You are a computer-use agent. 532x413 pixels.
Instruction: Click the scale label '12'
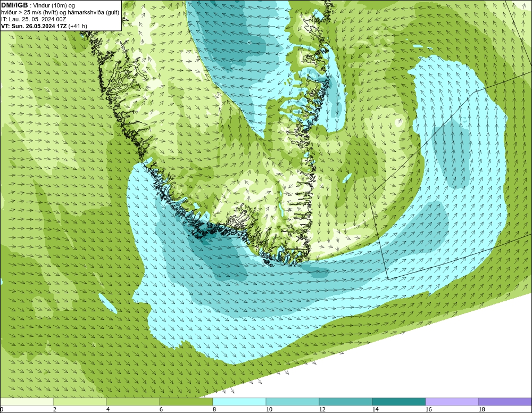pyautogui.click(x=322, y=409)
